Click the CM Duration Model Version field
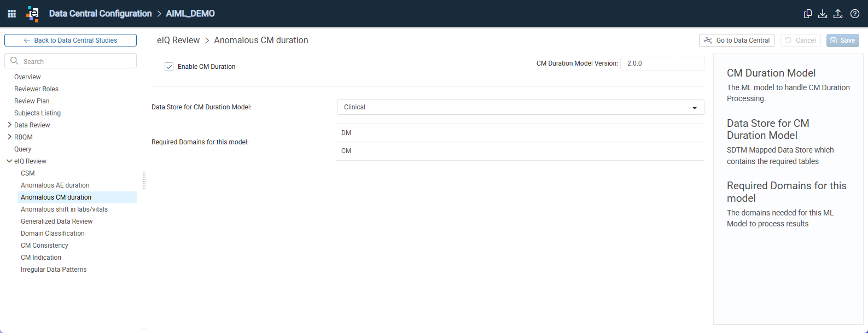 662,63
